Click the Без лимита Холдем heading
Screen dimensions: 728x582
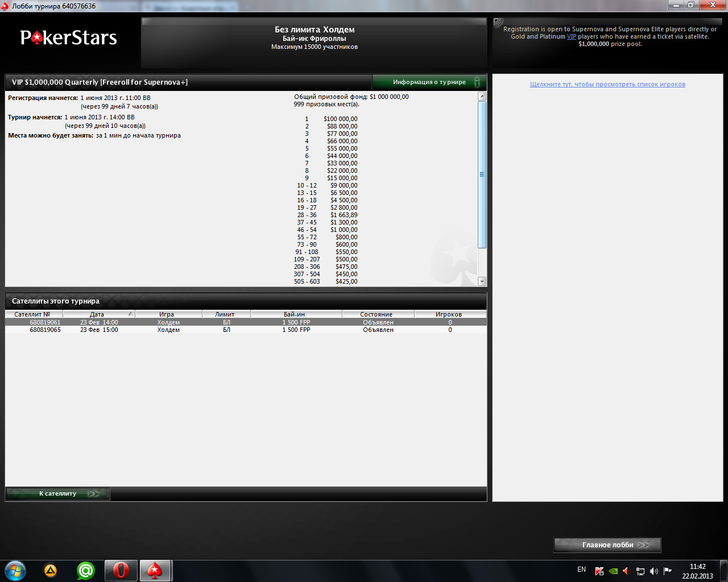tap(315, 30)
